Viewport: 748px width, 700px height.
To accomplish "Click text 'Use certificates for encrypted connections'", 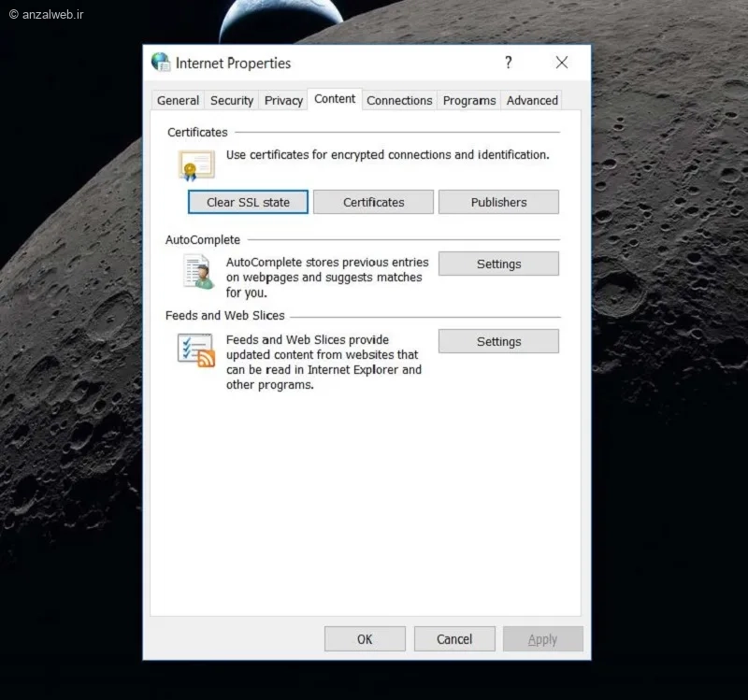I will pos(338,155).
